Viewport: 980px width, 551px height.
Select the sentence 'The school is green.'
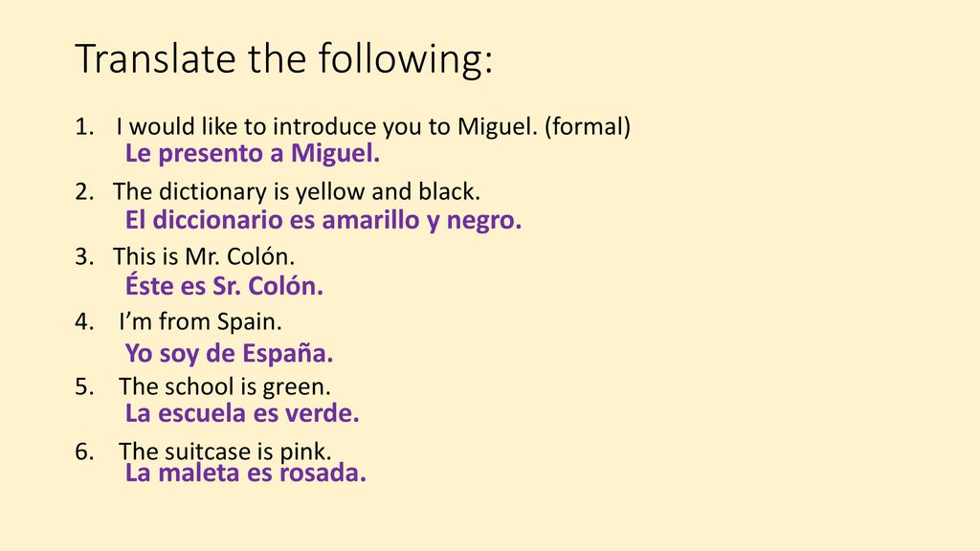[225, 386]
